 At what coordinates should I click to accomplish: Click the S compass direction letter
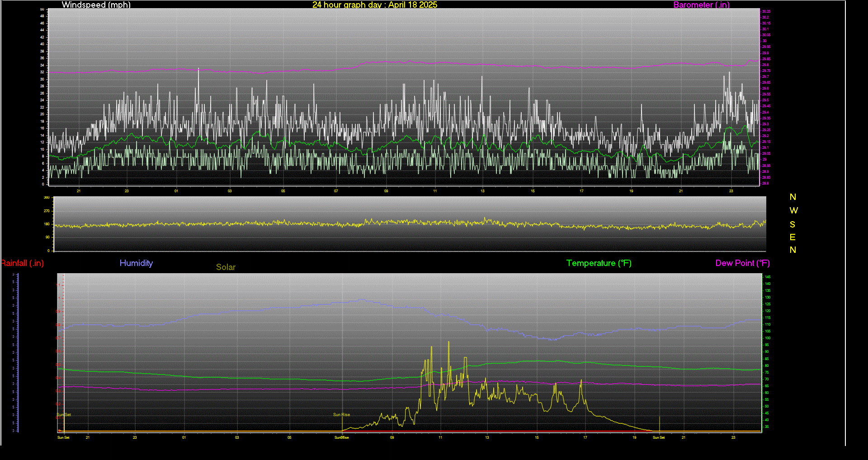[793, 224]
